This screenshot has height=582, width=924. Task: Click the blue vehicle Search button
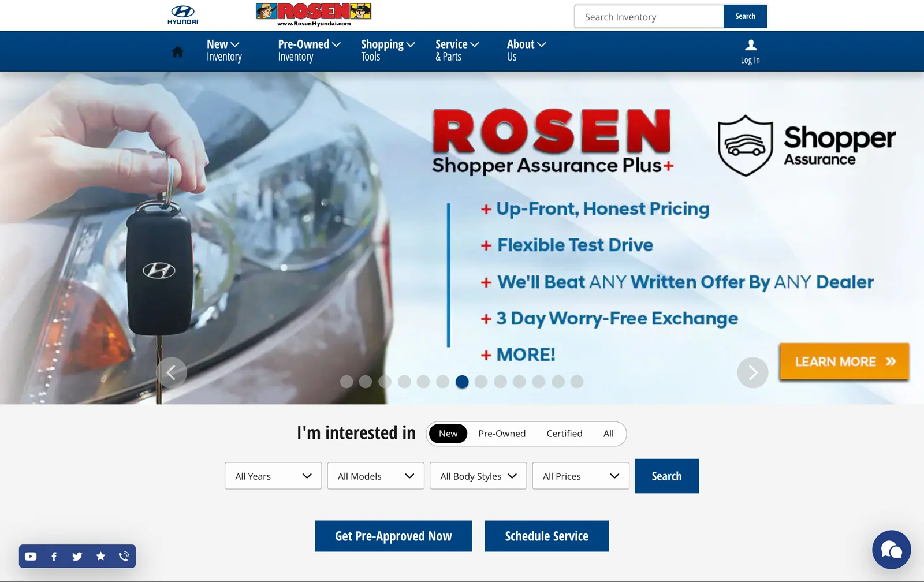click(666, 476)
